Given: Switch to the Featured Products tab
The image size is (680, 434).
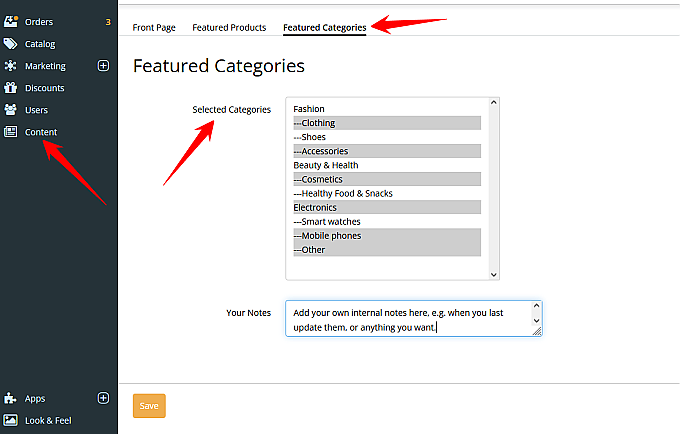Looking at the screenshot, I should [229, 28].
